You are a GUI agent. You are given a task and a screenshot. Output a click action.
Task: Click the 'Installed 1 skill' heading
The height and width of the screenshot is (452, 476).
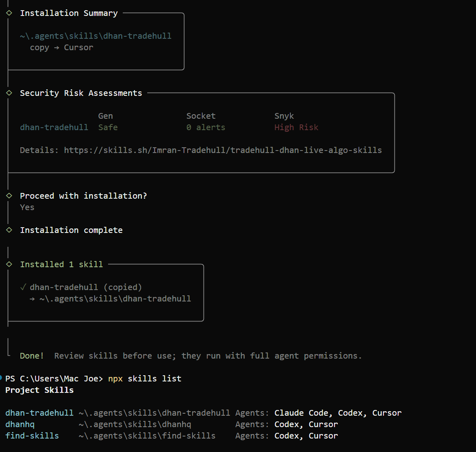point(62,264)
